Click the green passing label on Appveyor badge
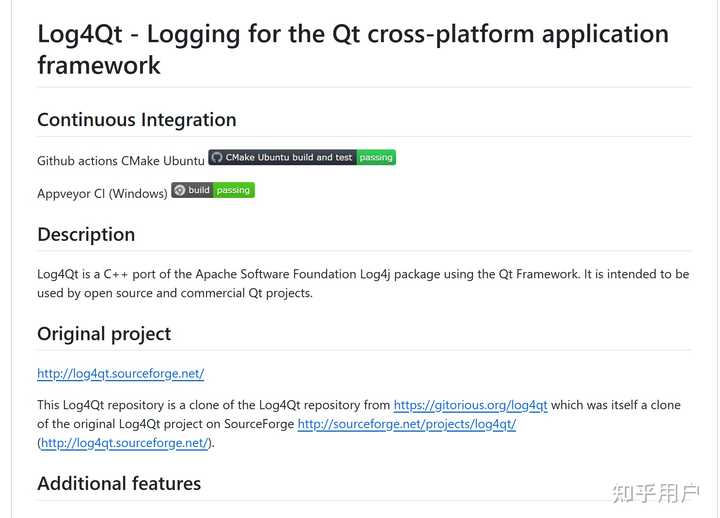The width and height of the screenshot is (720, 518). tap(233, 190)
